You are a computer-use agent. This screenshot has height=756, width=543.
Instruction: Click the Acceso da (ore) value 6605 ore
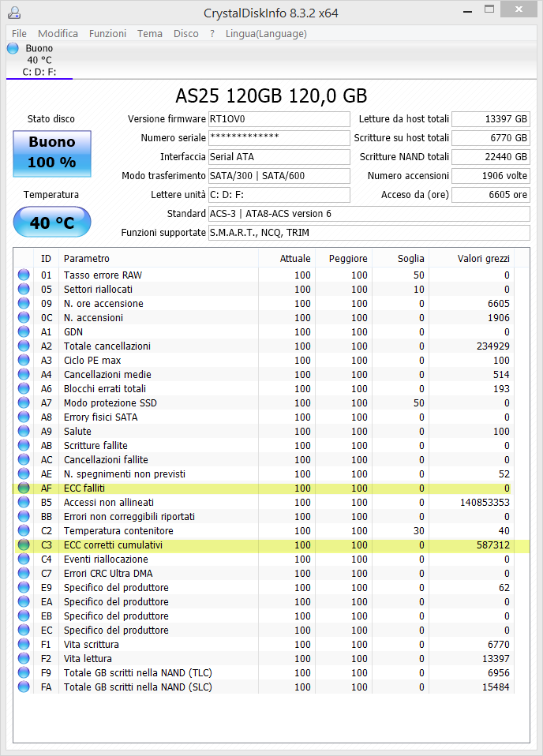pyautogui.click(x=490, y=195)
